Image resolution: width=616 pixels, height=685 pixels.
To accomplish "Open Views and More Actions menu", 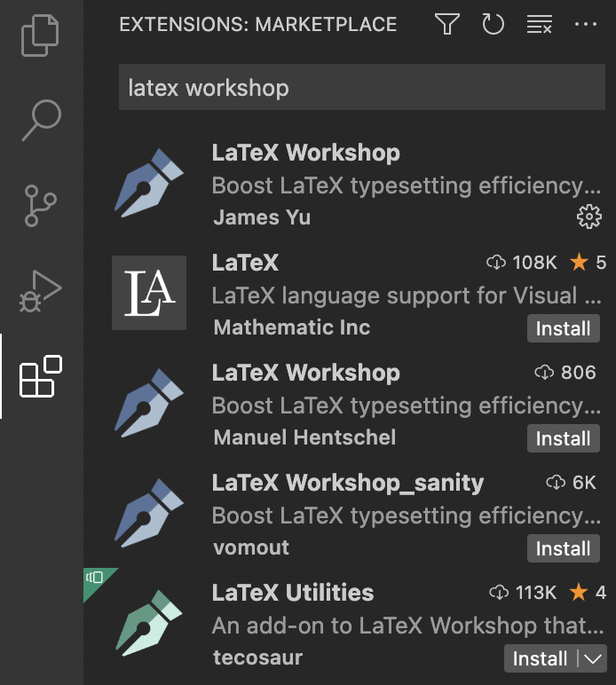I will (586, 24).
